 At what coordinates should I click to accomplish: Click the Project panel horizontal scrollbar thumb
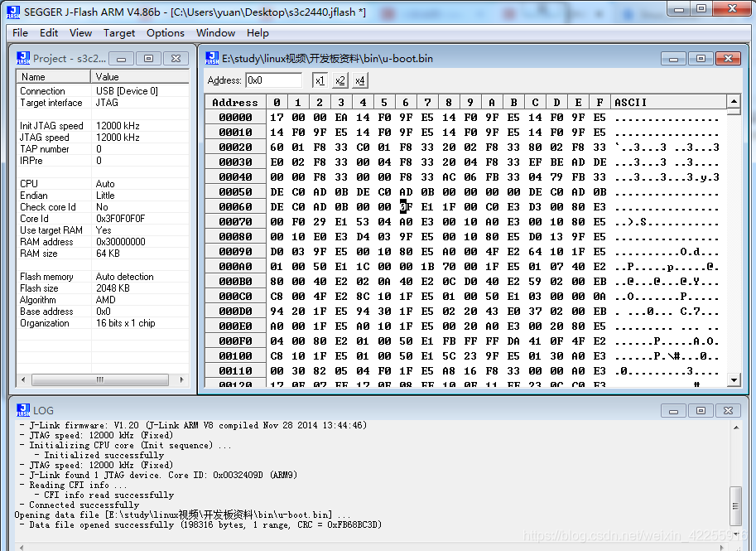click(x=100, y=379)
